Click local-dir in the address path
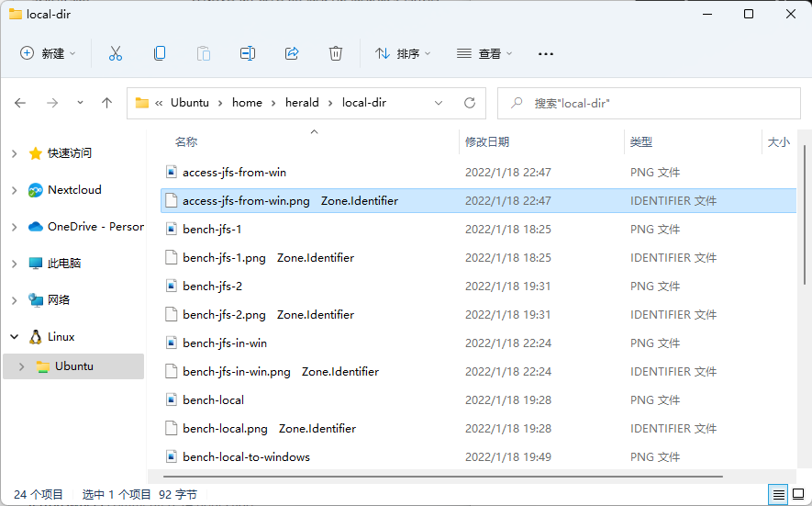This screenshot has width=812, height=506. pos(364,103)
